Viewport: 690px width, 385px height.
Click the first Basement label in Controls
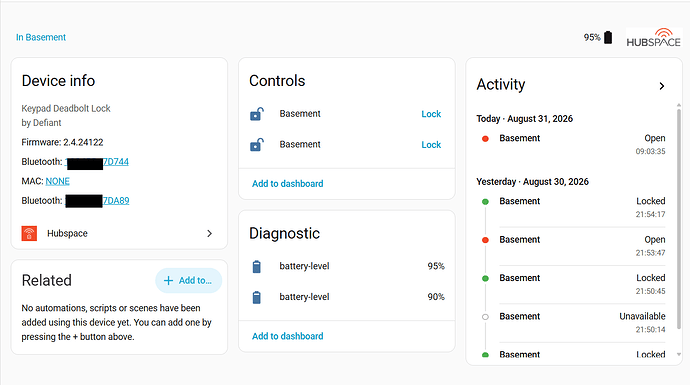pos(300,114)
